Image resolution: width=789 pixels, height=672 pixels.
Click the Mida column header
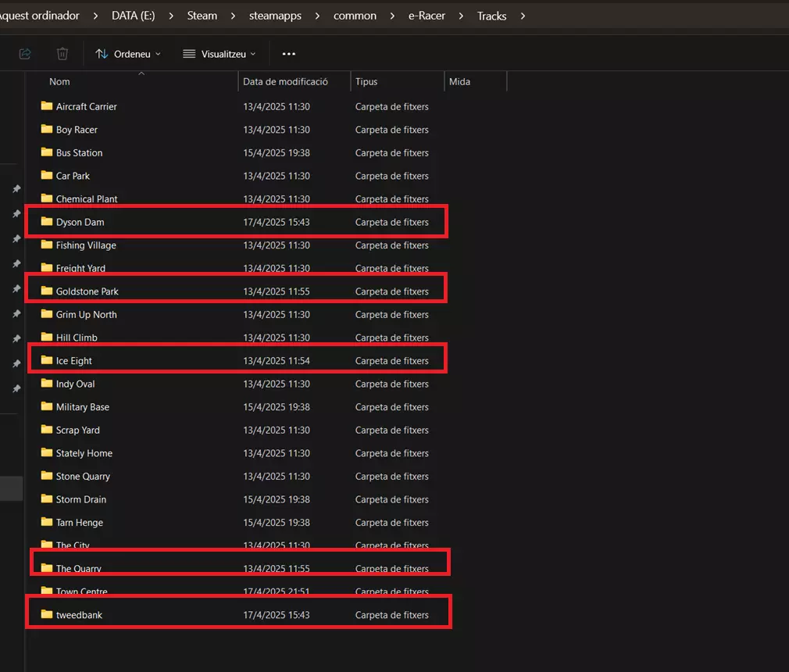(x=459, y=82)
